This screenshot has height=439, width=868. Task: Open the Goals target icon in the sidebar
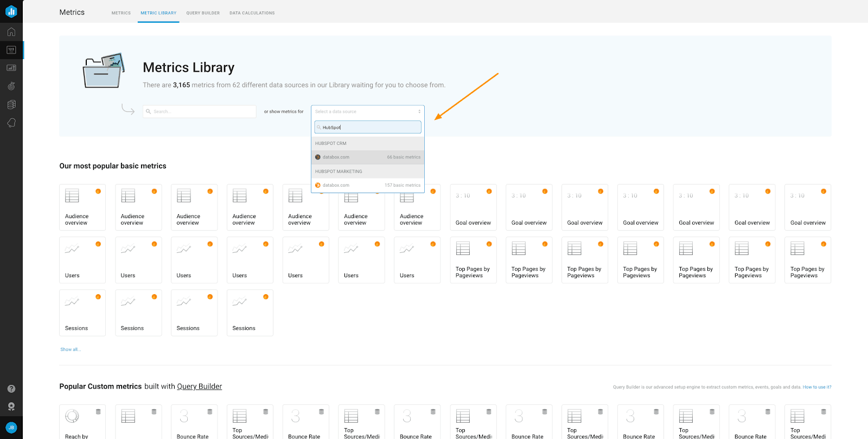click(x=11, y=86)
